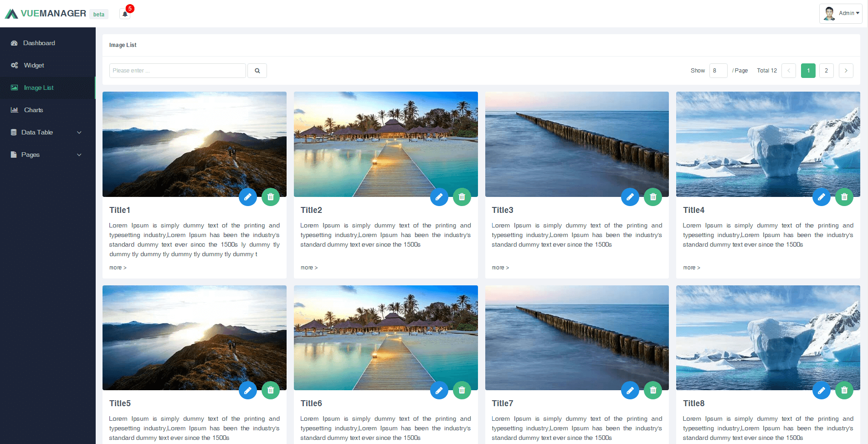Click the Title7 heading text
868x444 pixels.
pos(503,403)
